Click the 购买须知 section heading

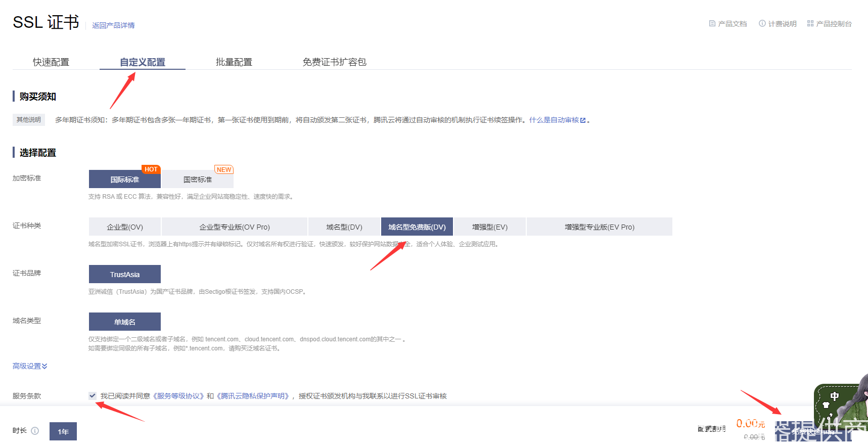click(x=38, y=97)
